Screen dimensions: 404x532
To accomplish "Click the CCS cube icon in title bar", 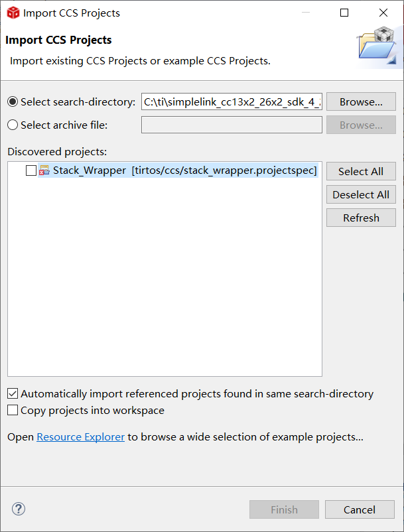I will click(x=13, y=13).
